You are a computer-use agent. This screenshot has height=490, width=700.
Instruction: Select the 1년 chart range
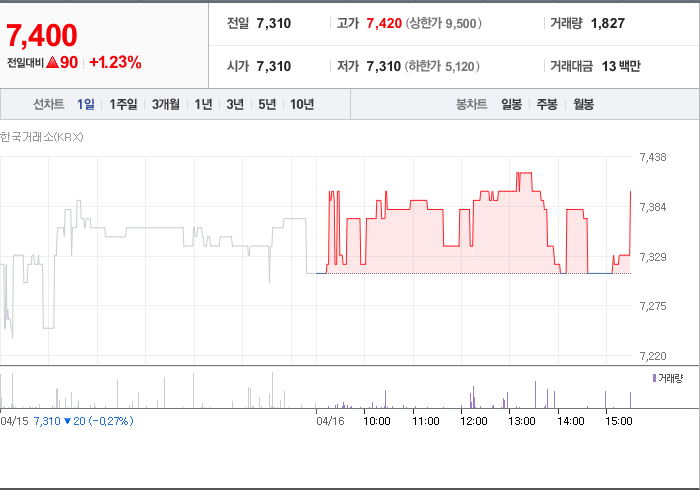[x=203, y=104]
